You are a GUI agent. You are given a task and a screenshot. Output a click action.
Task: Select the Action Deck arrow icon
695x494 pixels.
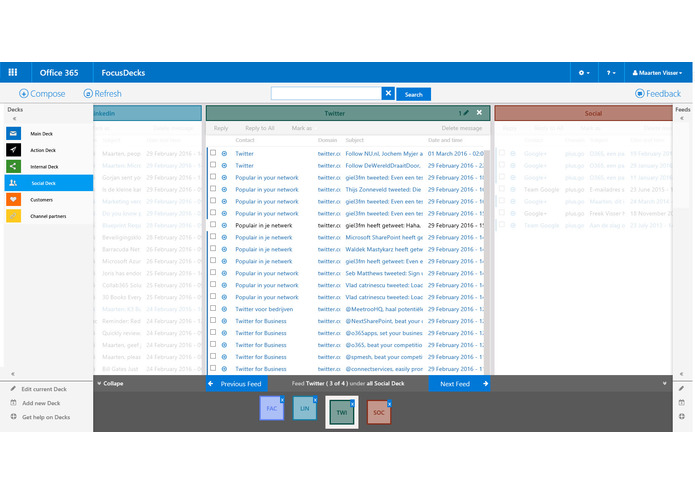coord(13,150)
